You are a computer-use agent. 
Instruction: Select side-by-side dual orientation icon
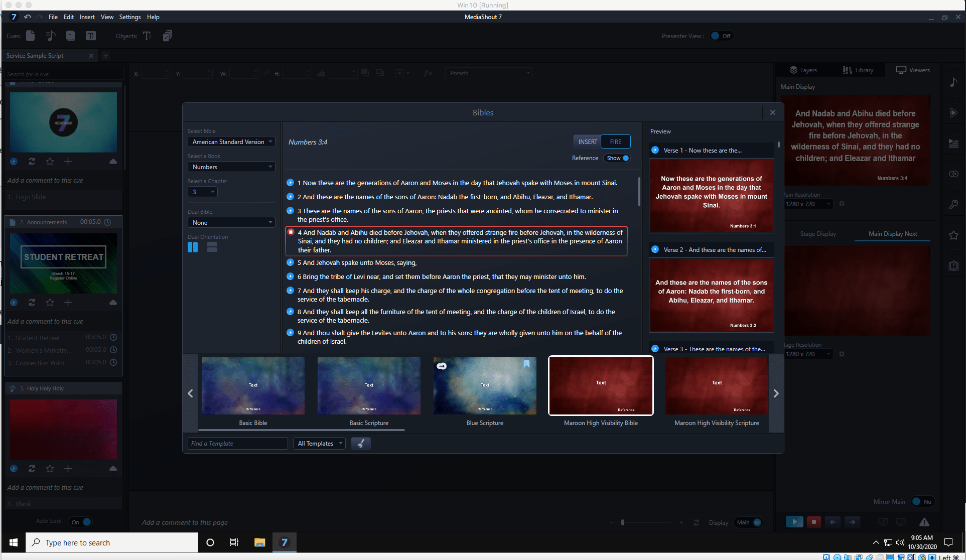coord(193,247)
